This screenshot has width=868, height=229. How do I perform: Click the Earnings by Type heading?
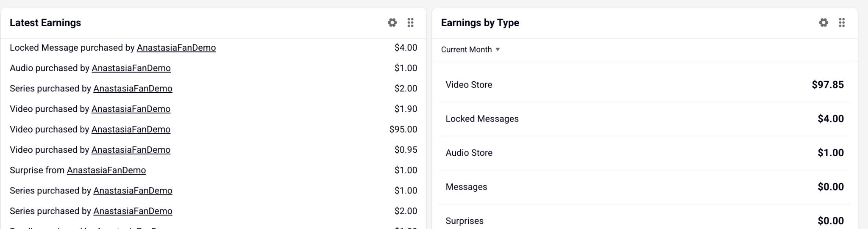480,23
